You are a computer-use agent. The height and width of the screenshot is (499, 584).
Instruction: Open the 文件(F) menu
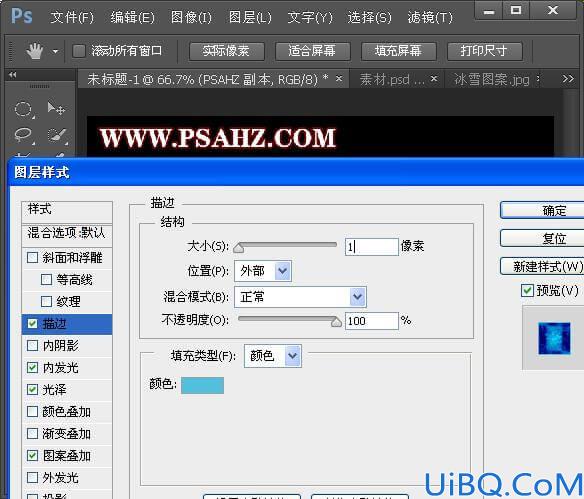pyautogui.click(x=72, y=18)
